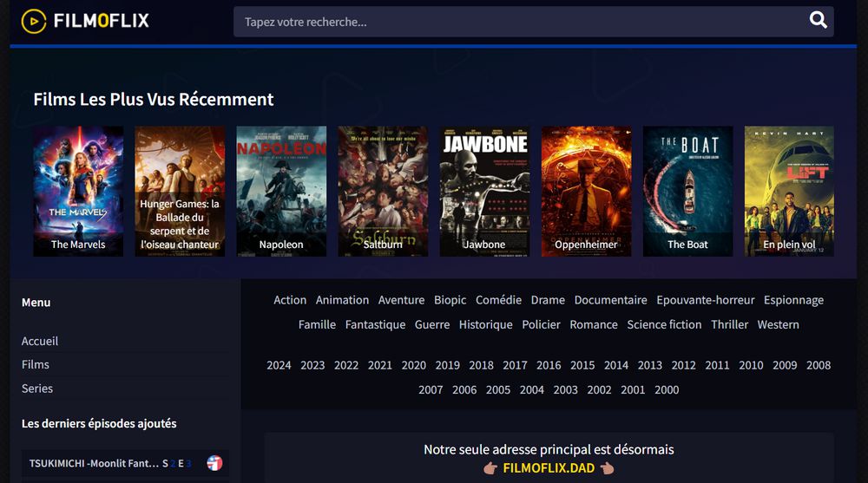Open the TSUKIMICHI -Moonlit Fantasy episode entry

coord(94,463)
